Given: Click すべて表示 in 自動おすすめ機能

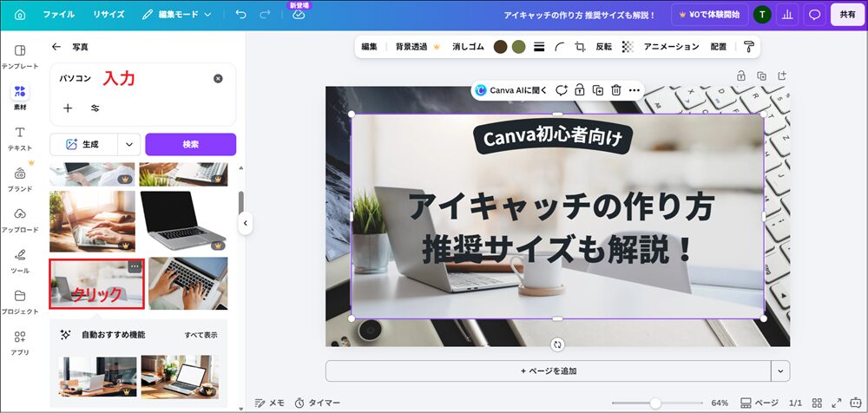Looking at the screenshot, I should pyautogui.click(x=201, y=335).
